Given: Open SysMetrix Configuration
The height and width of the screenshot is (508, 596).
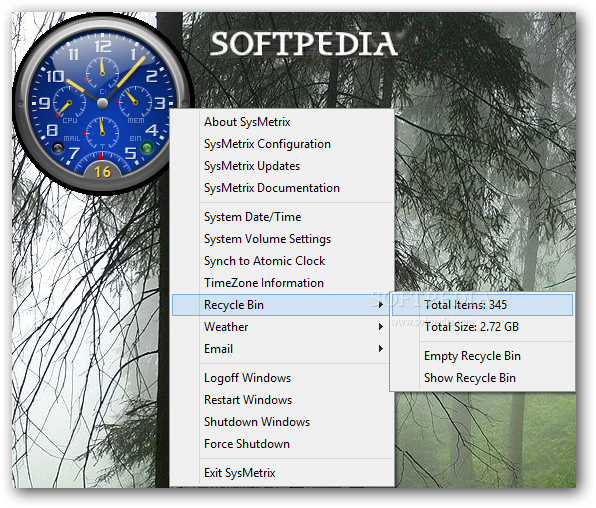Looking at the screenshot, I should 282,144.
